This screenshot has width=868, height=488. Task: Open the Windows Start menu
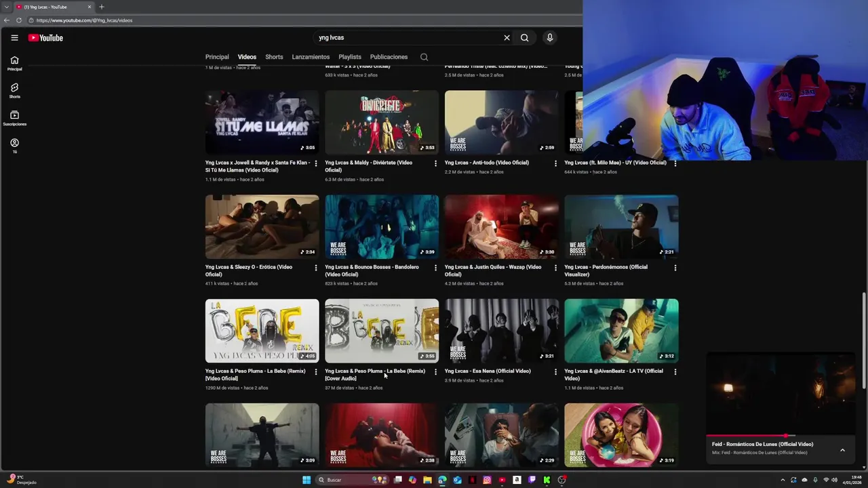(x=307, y=480)
